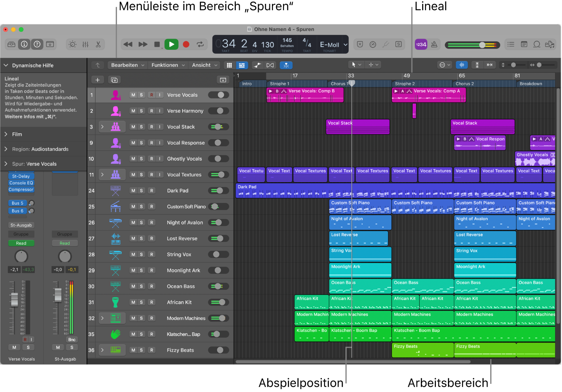The height and width of the screenshot is (392, 562).
Task: Expand the Film inspector section
Action: coord(6,134)
